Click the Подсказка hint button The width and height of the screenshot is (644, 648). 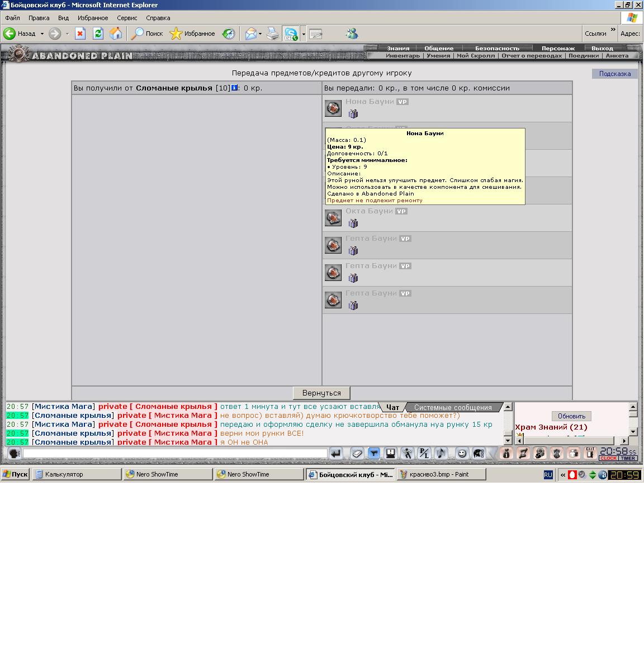[x=614, y=74]
